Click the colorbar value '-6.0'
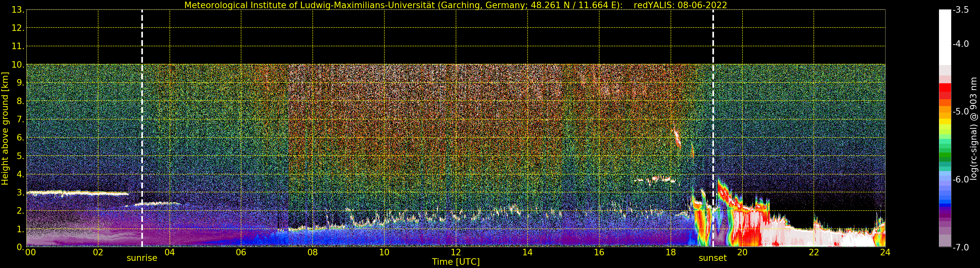This screenshot has height=268, width=980. pyautogui.click(x=960, y=180)
